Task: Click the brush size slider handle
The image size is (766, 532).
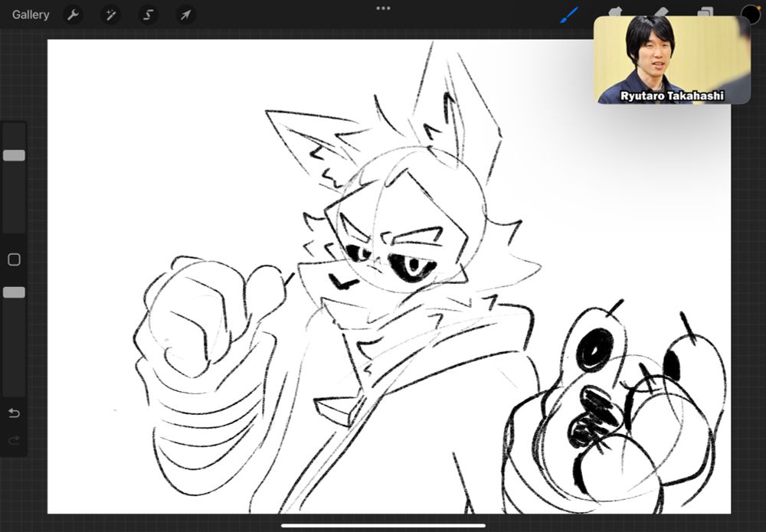Action: 14,155
